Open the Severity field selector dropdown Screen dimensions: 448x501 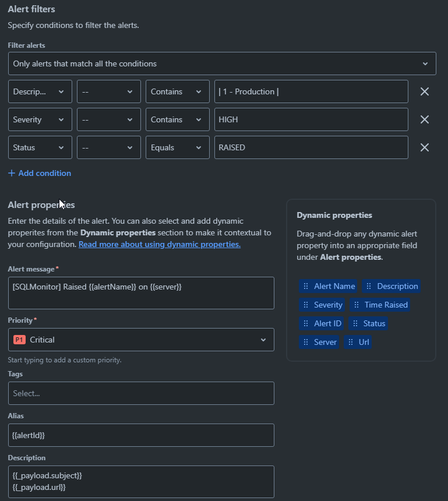tap(40, 119)
